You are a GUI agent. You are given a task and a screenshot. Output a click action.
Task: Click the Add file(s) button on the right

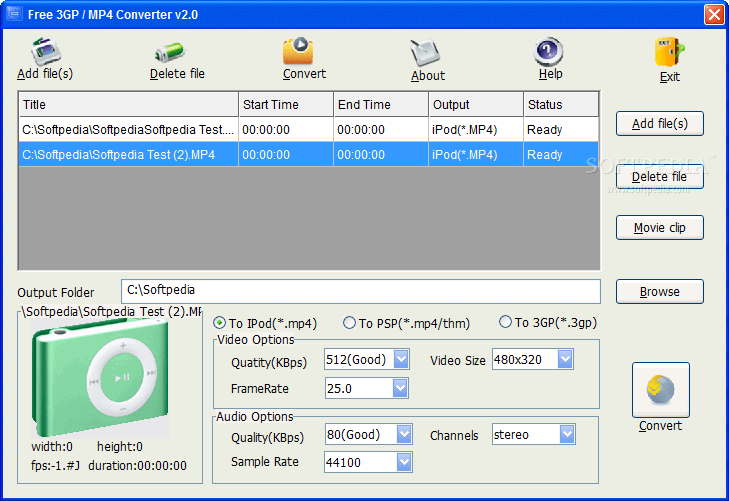(660, 124)
